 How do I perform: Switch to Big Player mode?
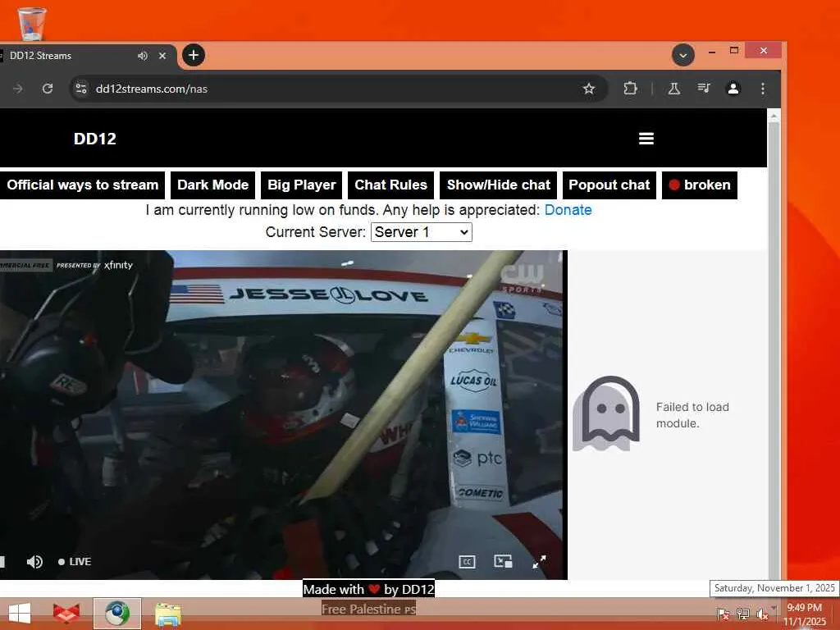tap(302, 185)
